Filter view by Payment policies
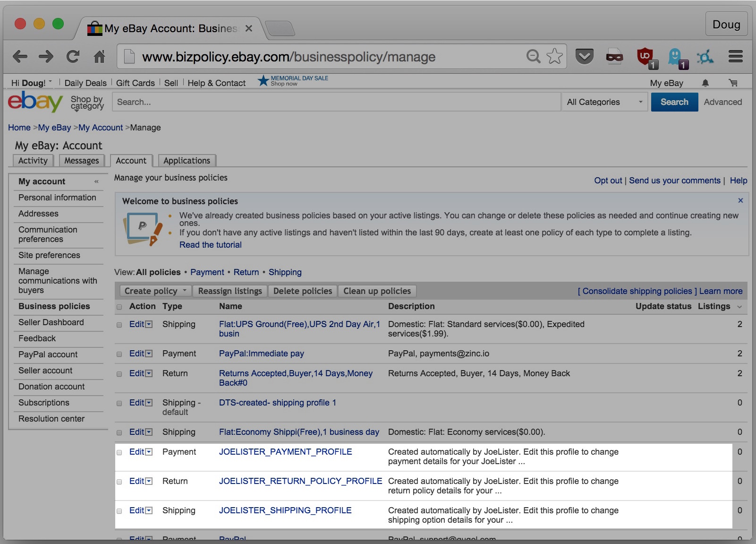The image size is (756, 544). click(207, 272)
